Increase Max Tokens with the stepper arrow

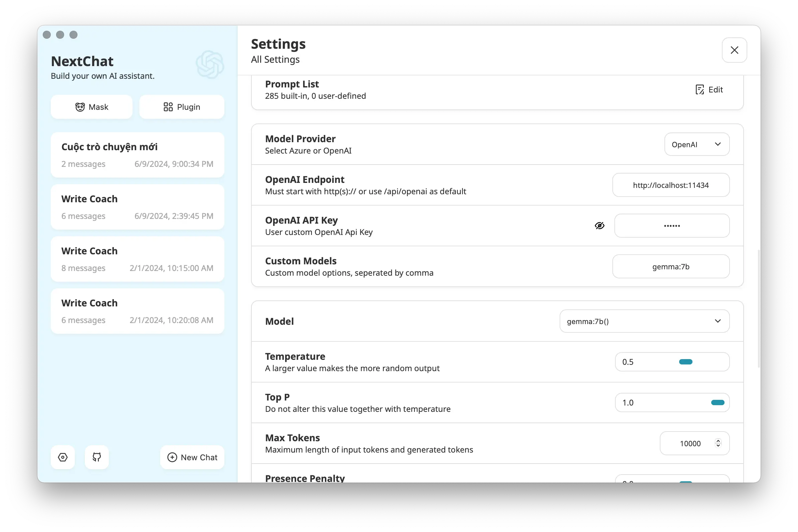point(718,441)
